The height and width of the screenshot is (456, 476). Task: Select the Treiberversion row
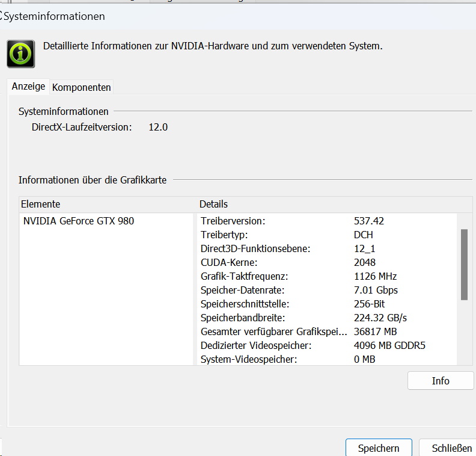point(326,221)
